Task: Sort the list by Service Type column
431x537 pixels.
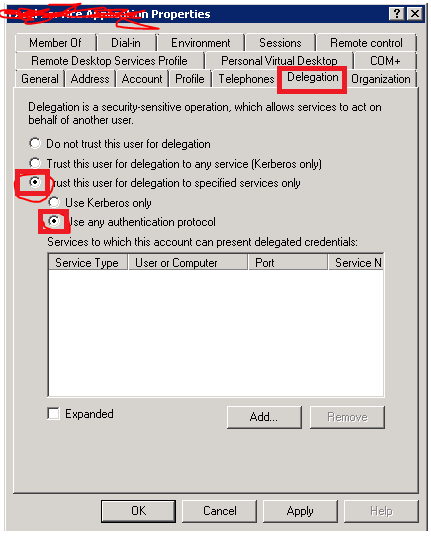Action: [88, 262]
